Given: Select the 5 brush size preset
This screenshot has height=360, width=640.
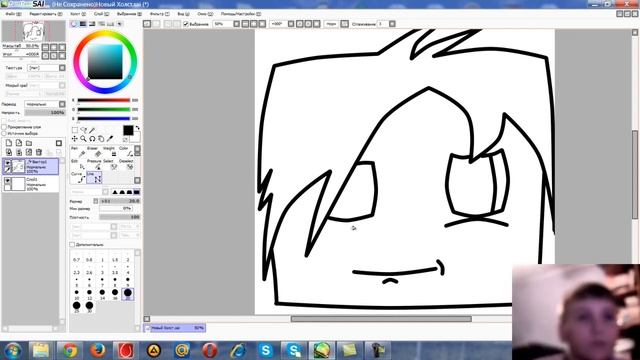Looking at the screenshot, I should [76, 282].
